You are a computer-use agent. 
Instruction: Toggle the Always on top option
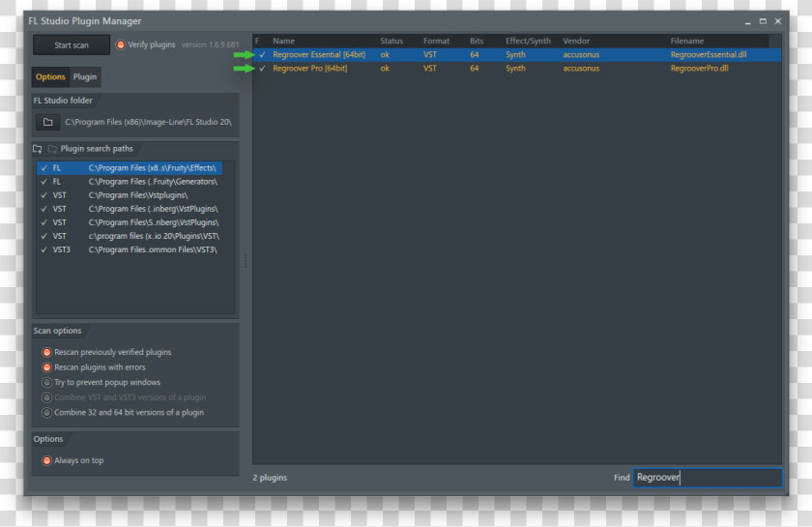tap(46, 460)
